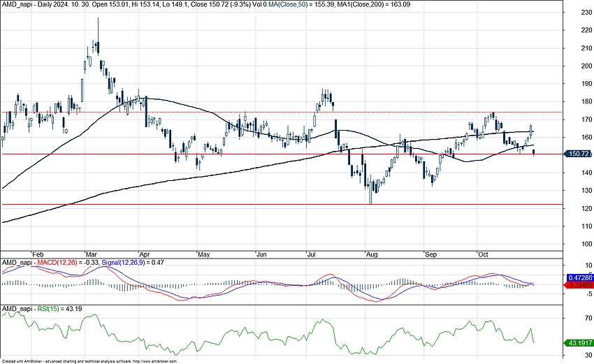
Task: Click the MA(Close,50) = 155.39 legend text
Action: point(303,5)
